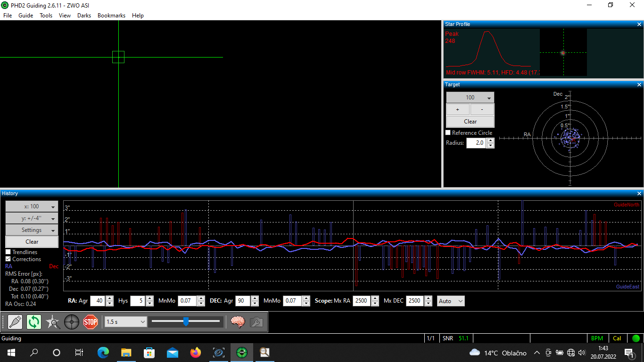Open the brain advanced settings icon
The height and width of the screenshot is (362, 644).
238,322
